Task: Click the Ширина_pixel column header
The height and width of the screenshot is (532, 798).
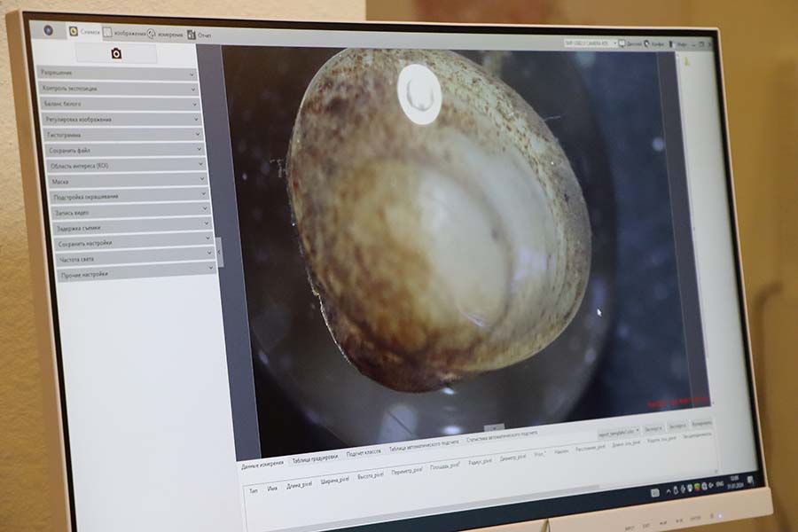Action: pyautogui.click(x=335, y=481)
